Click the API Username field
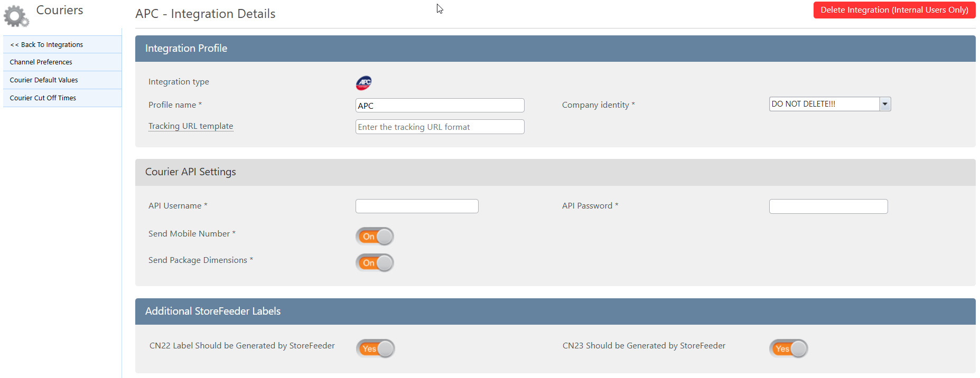 pyautogui.click(x=417, y=206)
